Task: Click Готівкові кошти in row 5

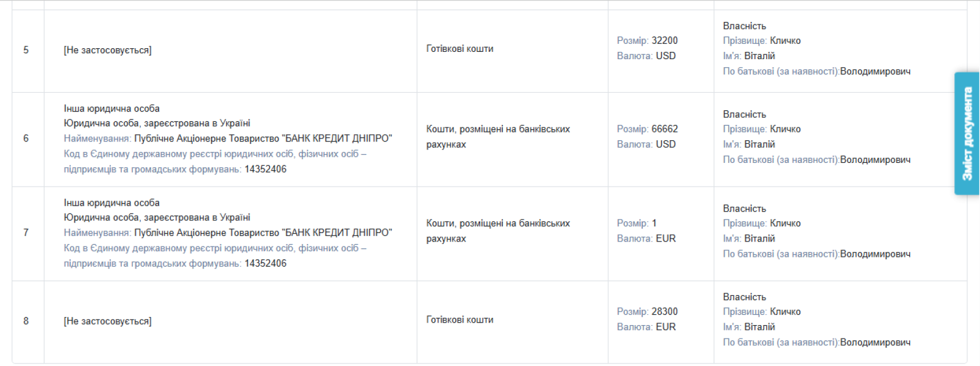Action: (460, 49)
